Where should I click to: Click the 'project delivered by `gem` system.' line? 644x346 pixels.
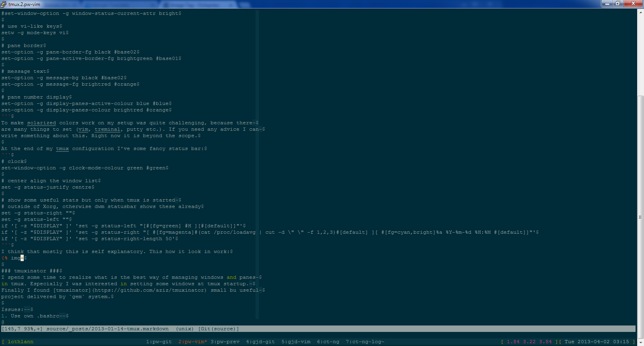click(58, 297)
